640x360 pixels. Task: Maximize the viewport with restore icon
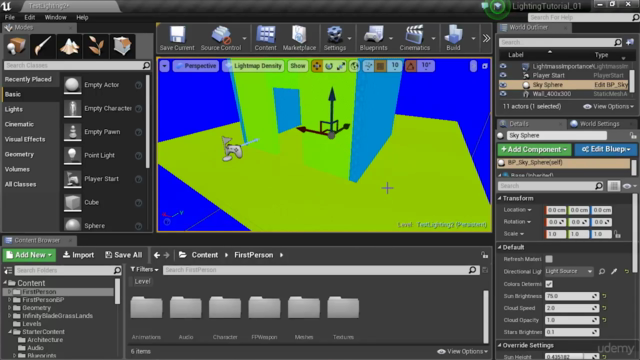pos(484,66)
